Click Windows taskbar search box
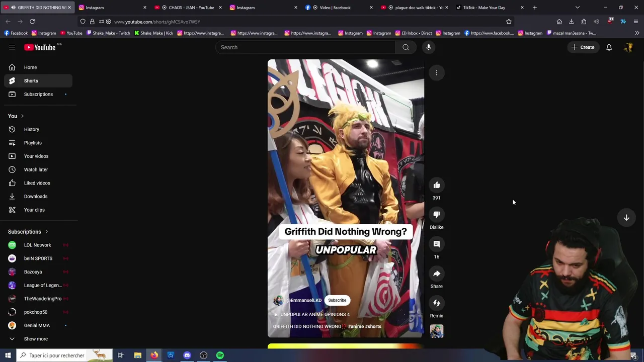The height and width of the screenshot is (362, 644). tap(64, 355)
